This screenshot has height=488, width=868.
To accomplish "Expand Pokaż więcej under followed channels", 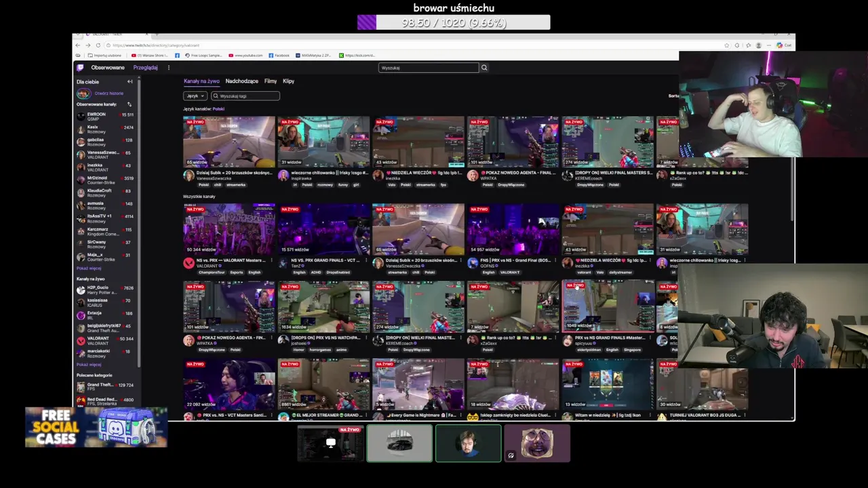I will [x=89, y=268].
